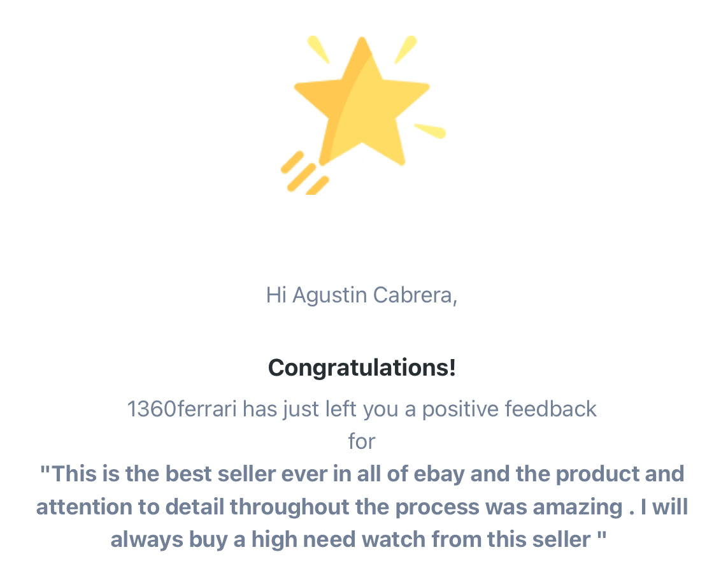Click the sparkle ray at the star's upper right

click(406, 49)
